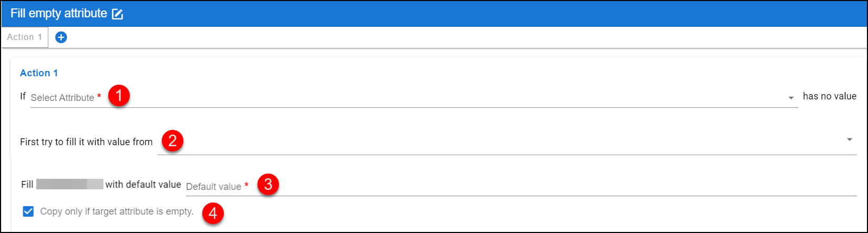The width and height of the screenshot is (868, 233).
Task: Add a new action with the plus icon
Action: pyautogui.click(x=61, y=37)
